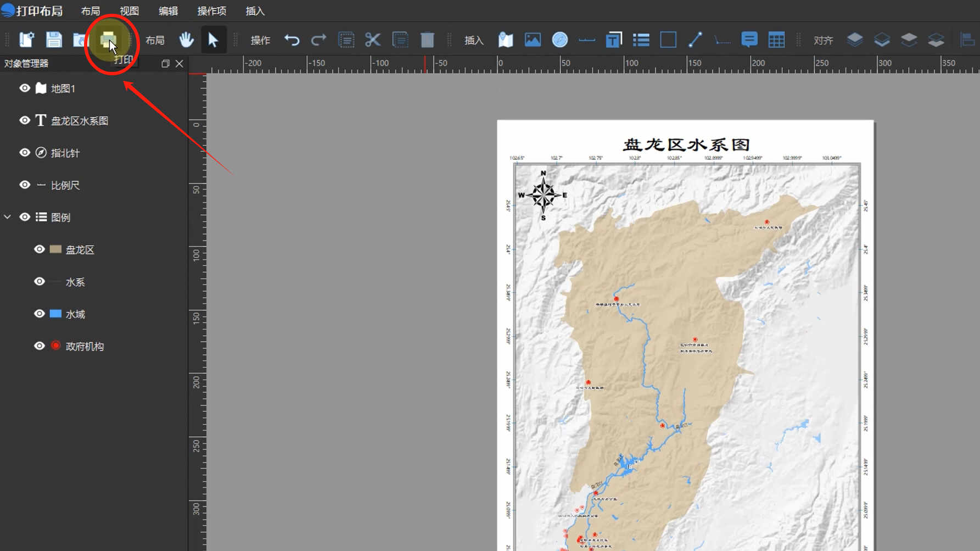Select 比例尺 in object manager
The height and width of the screenshot is (551, 980).
(65, 186)
